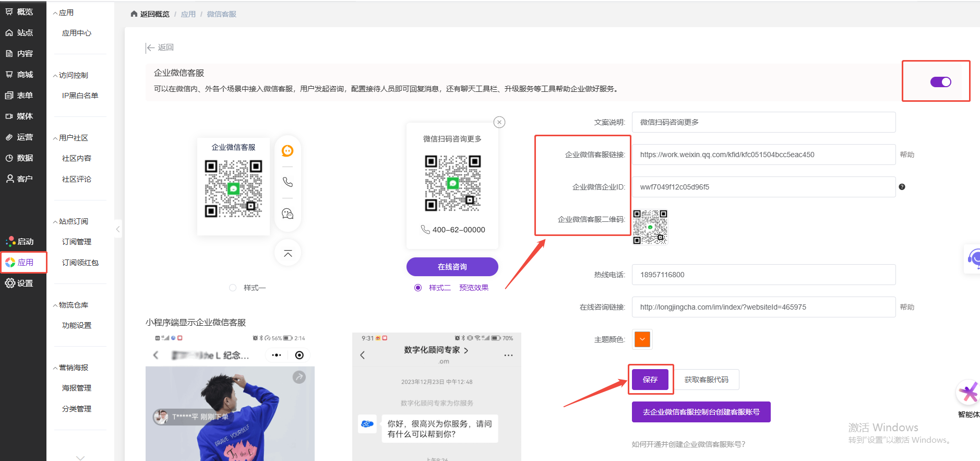Click the back-to-top arrow icon
Image resolution: width=980 pixels, height=461 pixels.
point(288,253)
